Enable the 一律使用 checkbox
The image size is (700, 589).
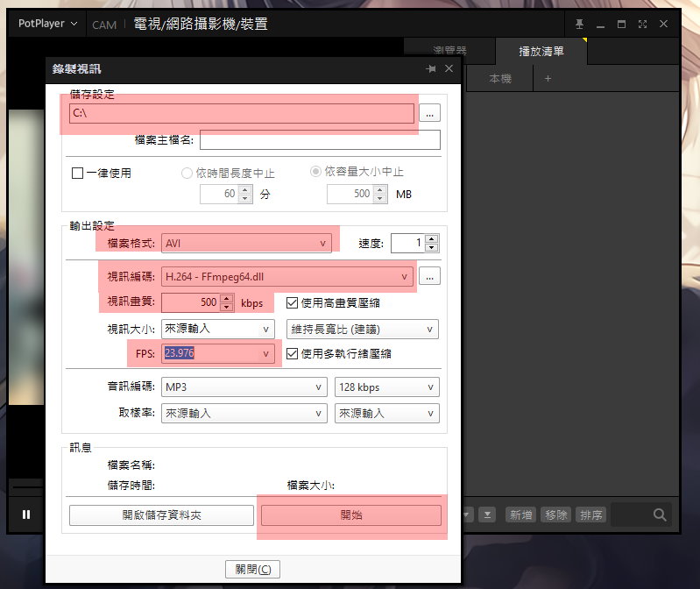(78, 174)
